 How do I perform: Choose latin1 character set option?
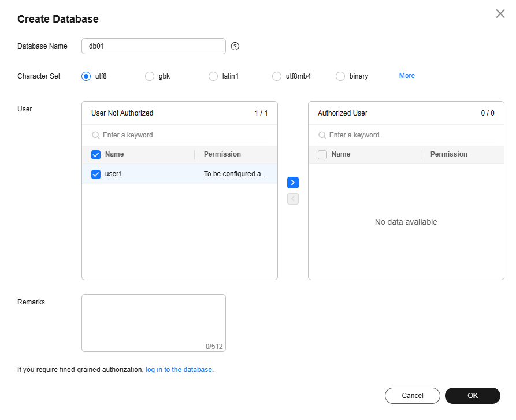213,76
